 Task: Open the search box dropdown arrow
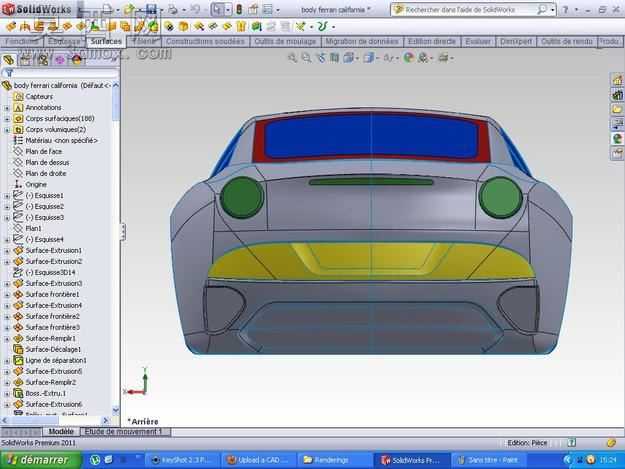pos(552,10)
